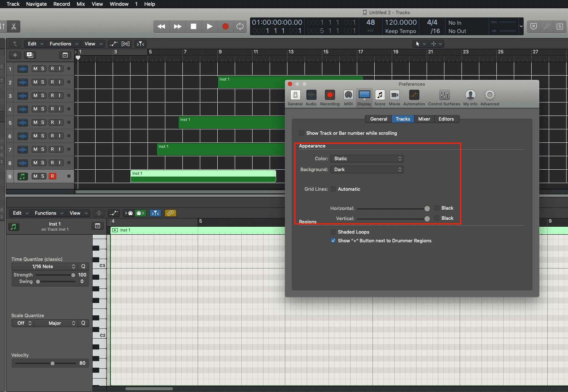Open tracks area Edit menu dropdown

pos(35,44)
